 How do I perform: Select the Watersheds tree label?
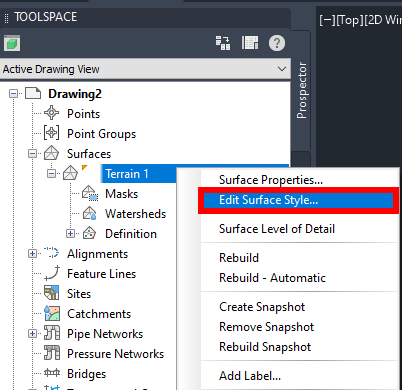click(135, 214)
